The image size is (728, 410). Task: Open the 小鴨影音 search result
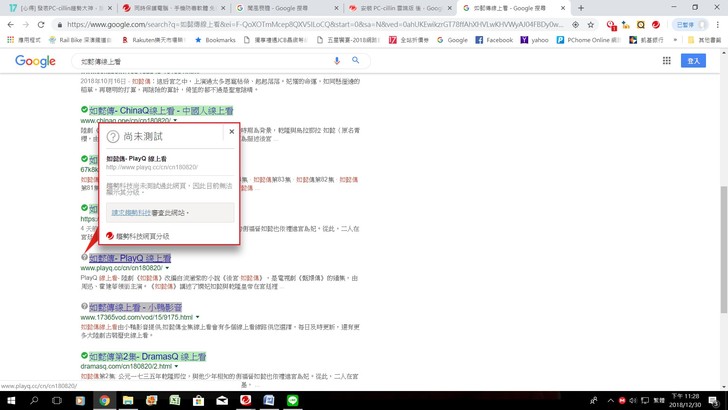point(135,307)
